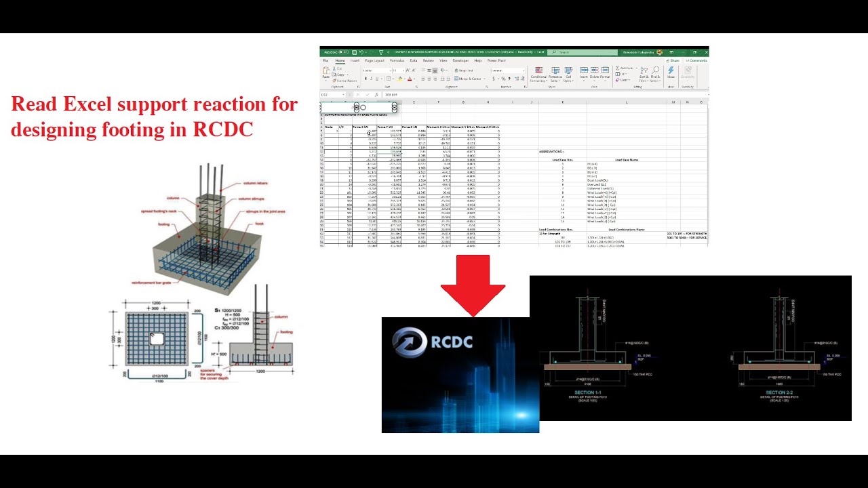Toggle the AutoSave switch in Excel
868x488 pixels.
coord(344,52)
